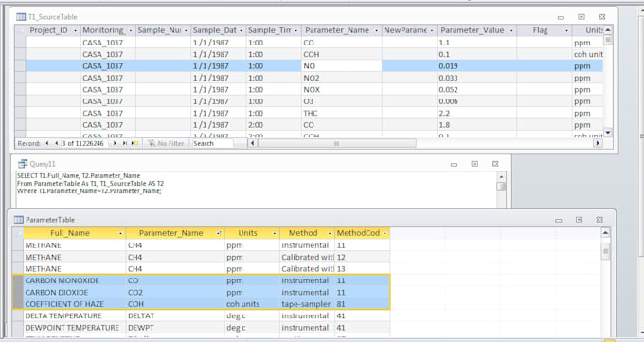Open Units column dropdown in ParameterTable
The width and height of the screenshot is (644, 342).
tap(275, 233)
